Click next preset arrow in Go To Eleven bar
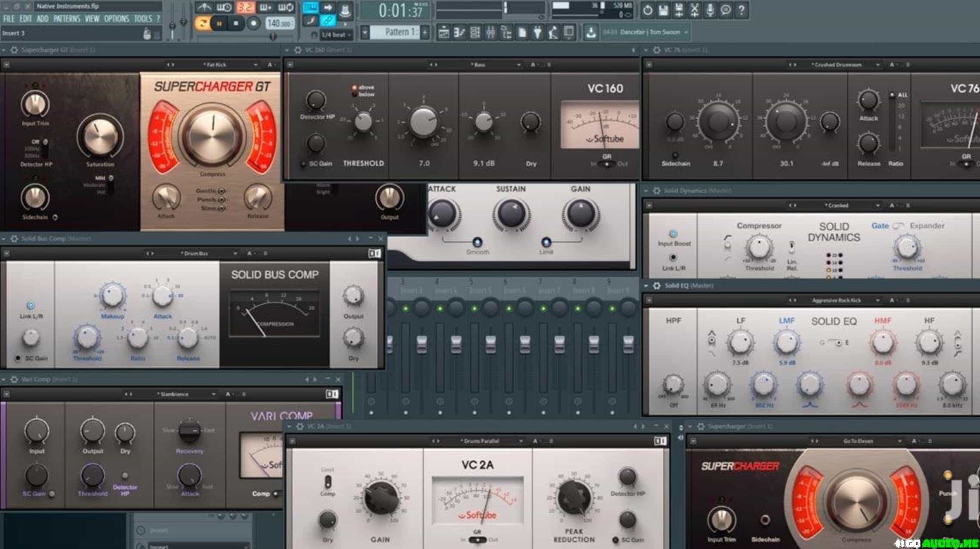The image size is (980, 549). point(817,441)
